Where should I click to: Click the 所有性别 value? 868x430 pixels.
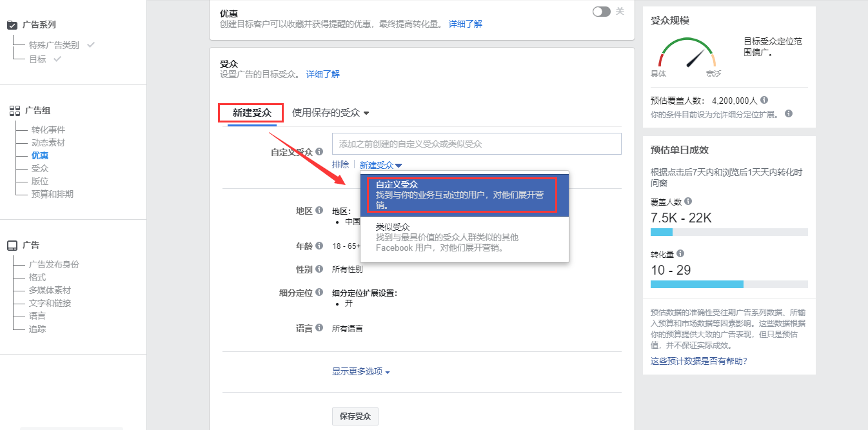coord(348,269)
